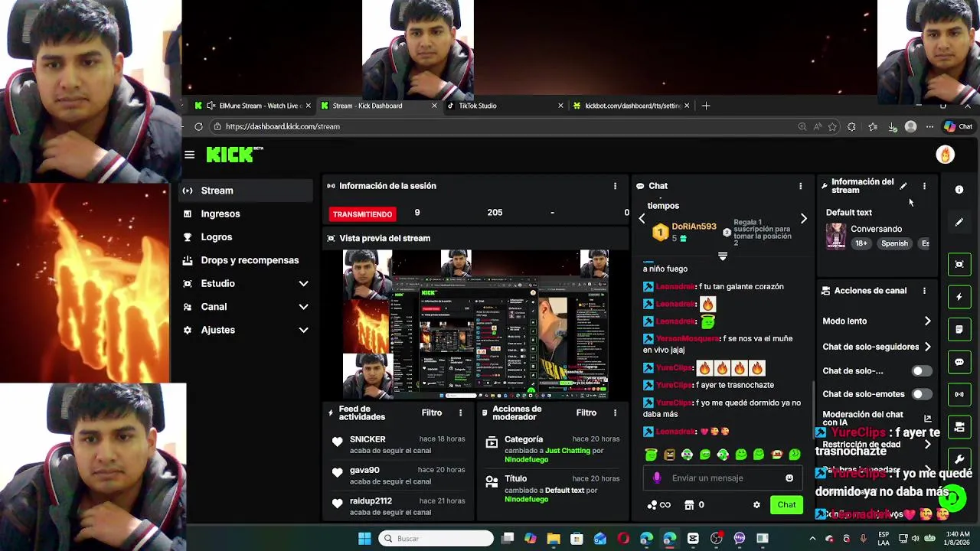This screenshot has height=551, width=980.
Task: Open the Chat panel three-dot menu
Action: point(801,186)
